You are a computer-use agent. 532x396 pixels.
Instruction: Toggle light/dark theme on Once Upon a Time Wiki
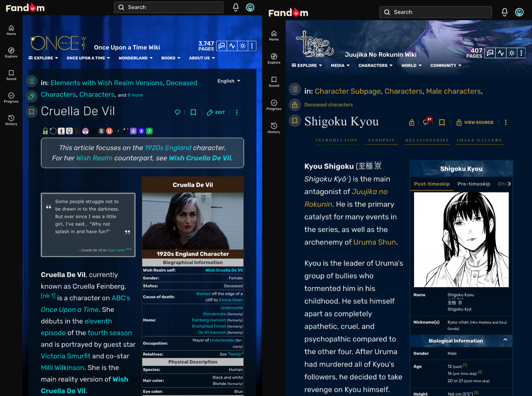pos(243,46)
